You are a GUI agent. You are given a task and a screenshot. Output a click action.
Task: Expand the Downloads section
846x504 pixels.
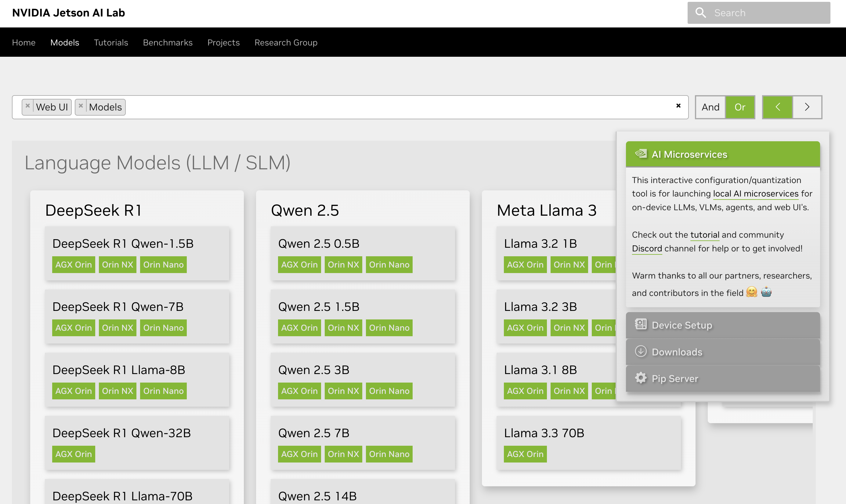coord(723,352)
